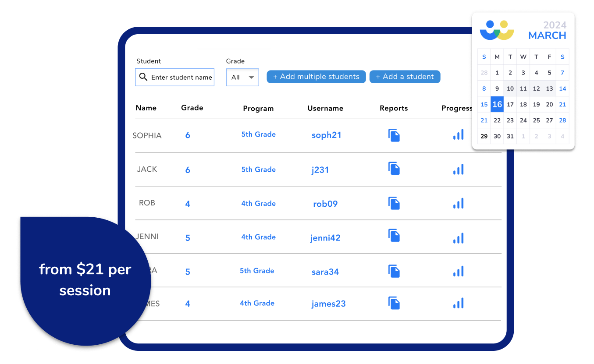Open Sophia's reports document icon
The width and height of the screenshot is (594, 364).
pyautogui.click(x=394, y=135)
